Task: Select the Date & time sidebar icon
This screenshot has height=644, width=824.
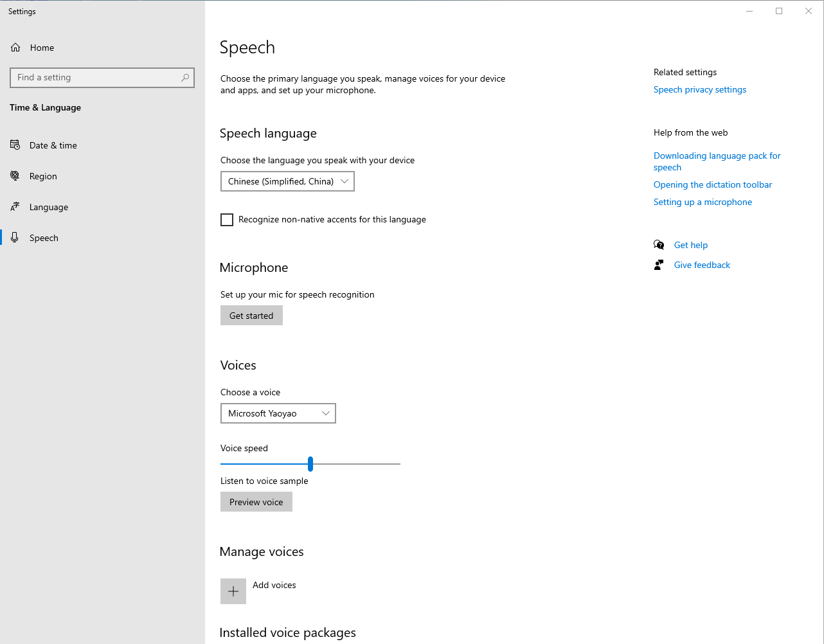Action: click(15, 145)
